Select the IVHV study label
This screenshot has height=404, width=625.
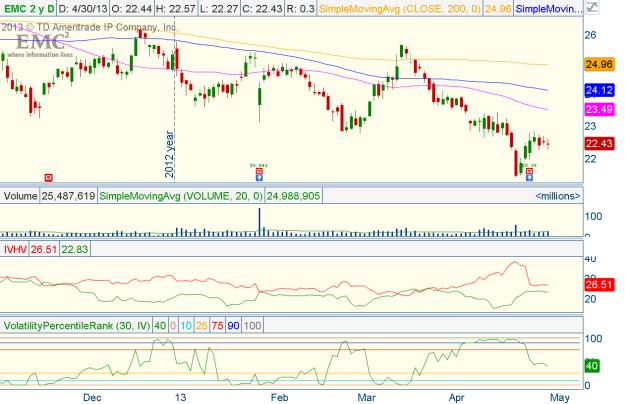[x=14, y=249]
